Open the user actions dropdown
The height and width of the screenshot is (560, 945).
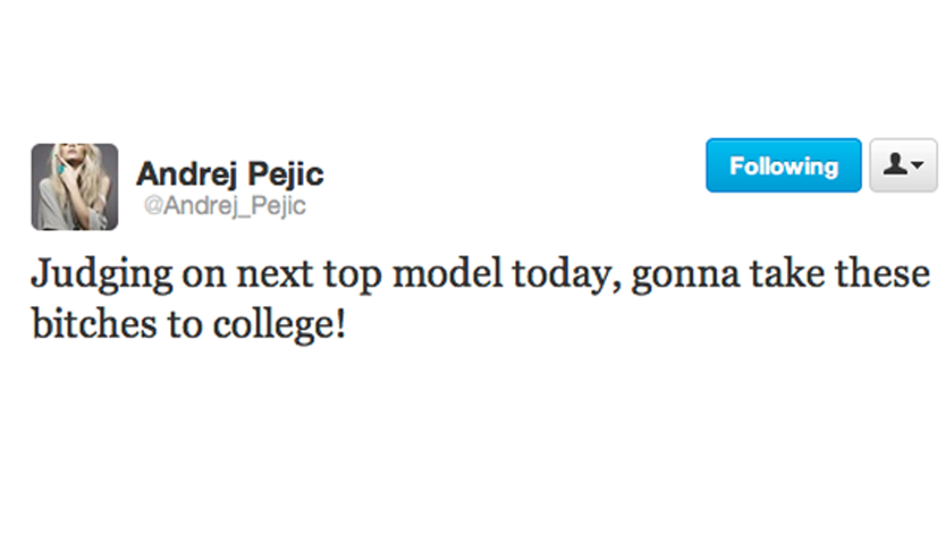902,166
